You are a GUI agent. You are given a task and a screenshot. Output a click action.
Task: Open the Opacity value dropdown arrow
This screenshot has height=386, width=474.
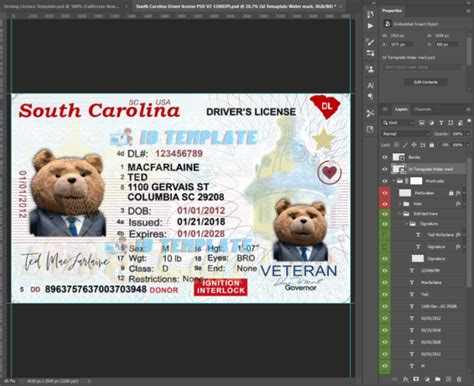pos(468,134)
